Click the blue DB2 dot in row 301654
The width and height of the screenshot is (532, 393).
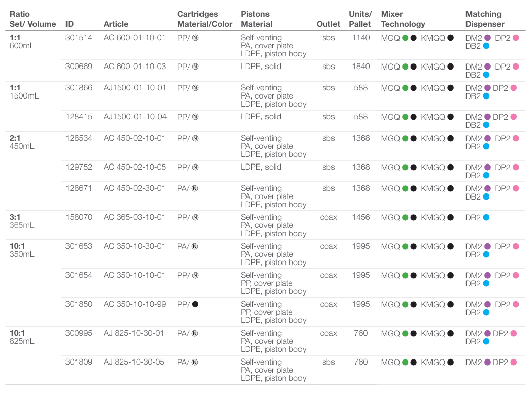click(x=486, y=283)
